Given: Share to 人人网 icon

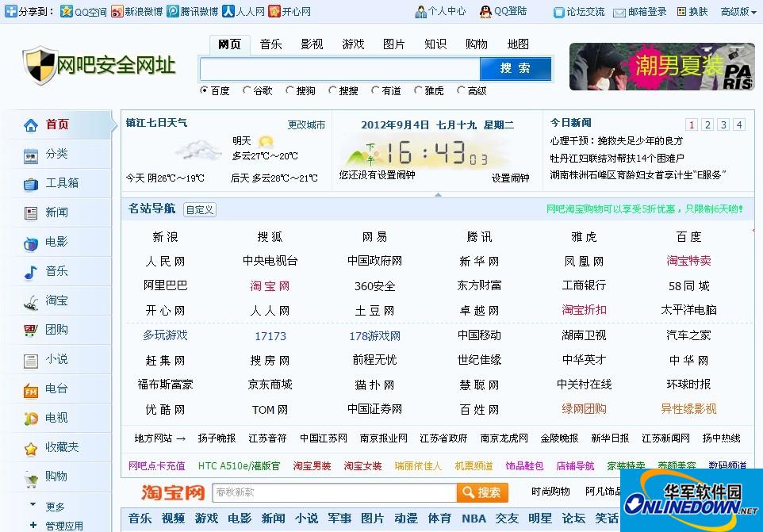Looking at the screenshot, I should 228,11.
